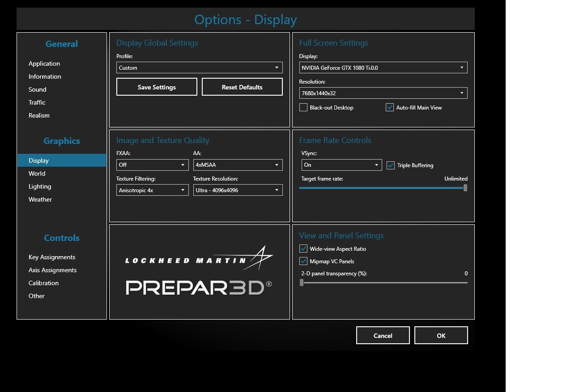Expand the Display adapter dropdown
588x392 pixels.
click(x=383, y=68)
